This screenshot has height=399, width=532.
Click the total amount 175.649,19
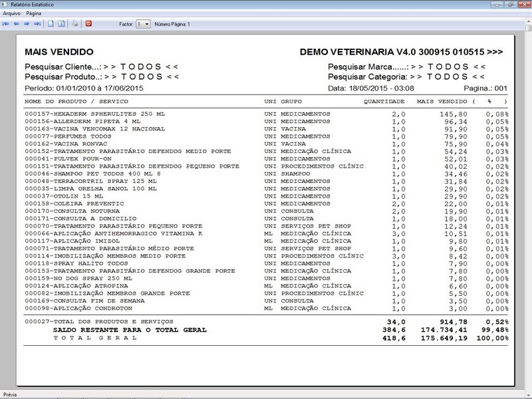(444, 338)
